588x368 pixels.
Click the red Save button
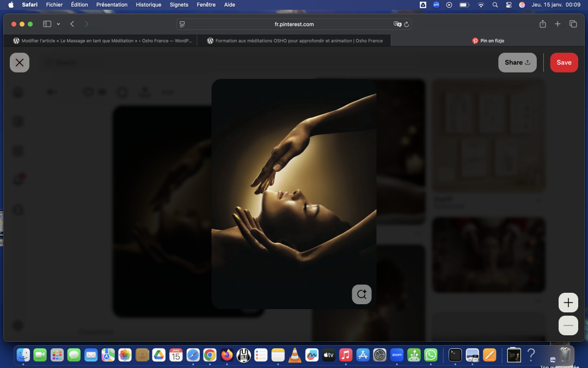click(563, 63)
